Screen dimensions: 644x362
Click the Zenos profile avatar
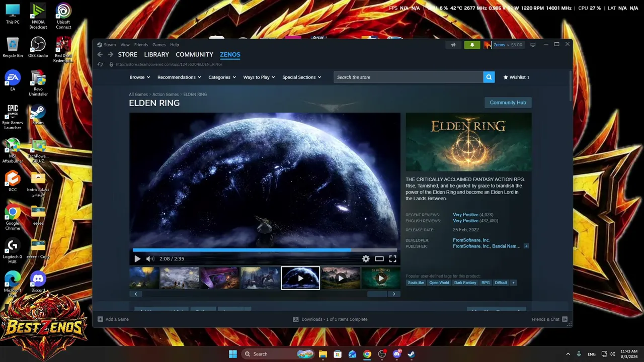click(487, 45)
